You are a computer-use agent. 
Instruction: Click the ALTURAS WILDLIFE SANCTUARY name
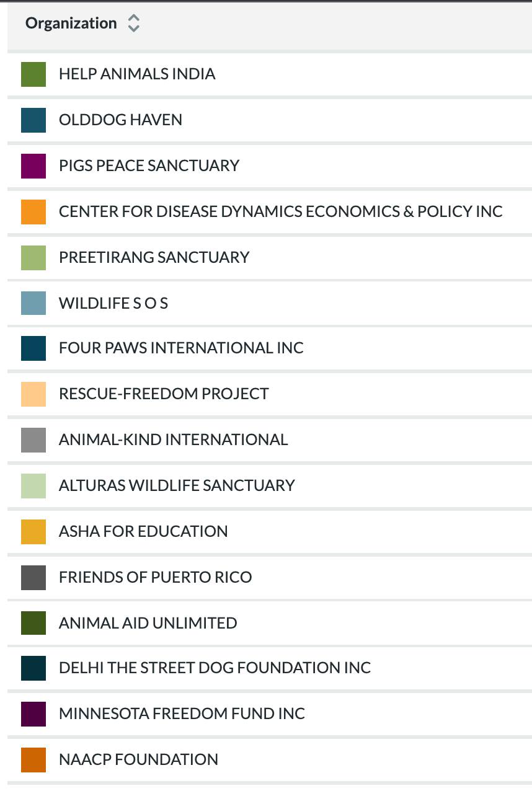coord(177,485)
